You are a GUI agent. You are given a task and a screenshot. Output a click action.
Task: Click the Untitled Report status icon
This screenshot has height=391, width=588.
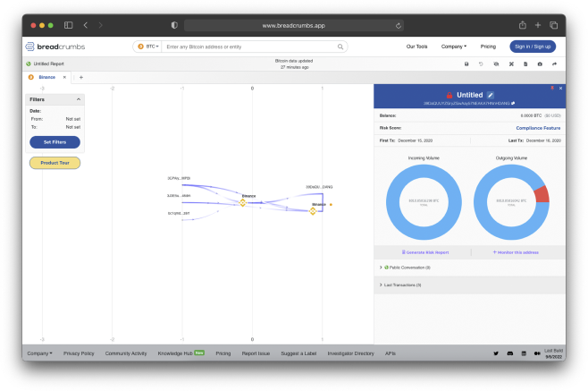coord(29,64)
